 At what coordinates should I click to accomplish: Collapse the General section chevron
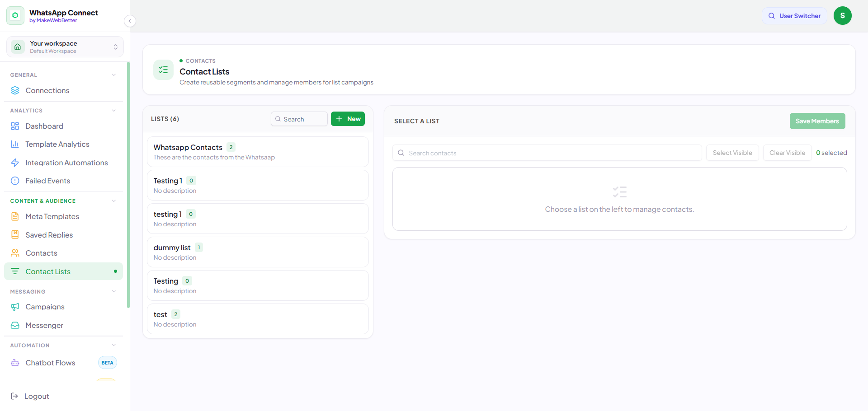point(114,75)
